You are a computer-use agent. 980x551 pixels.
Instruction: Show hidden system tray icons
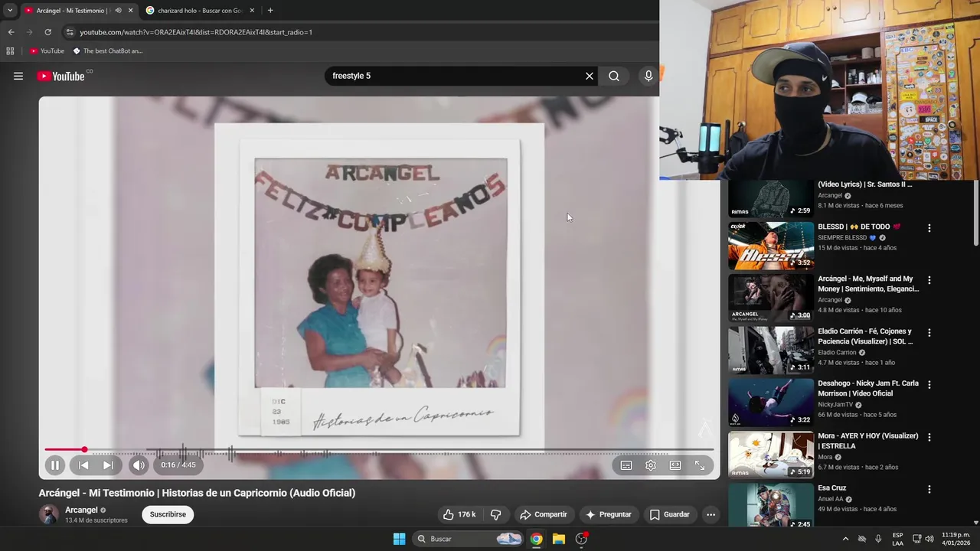pyautogui.click(x=845, y=539)
